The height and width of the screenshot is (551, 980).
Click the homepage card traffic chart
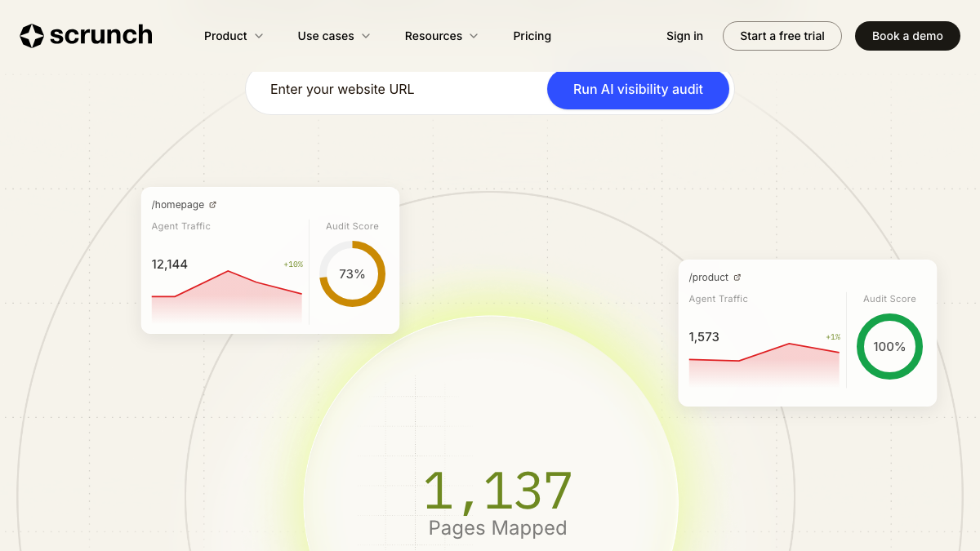tap(227, 297)
